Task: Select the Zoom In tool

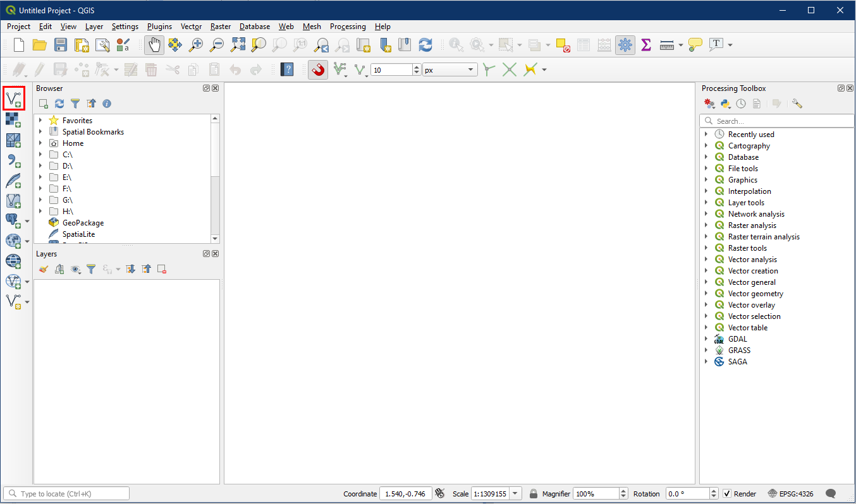Action: pyautogui.click(x=197, y=45)
